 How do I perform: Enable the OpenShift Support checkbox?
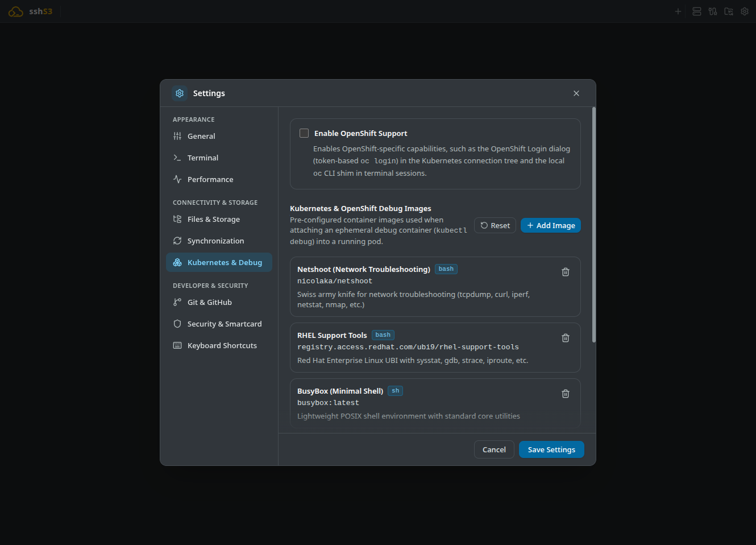[x=304, y=133]
